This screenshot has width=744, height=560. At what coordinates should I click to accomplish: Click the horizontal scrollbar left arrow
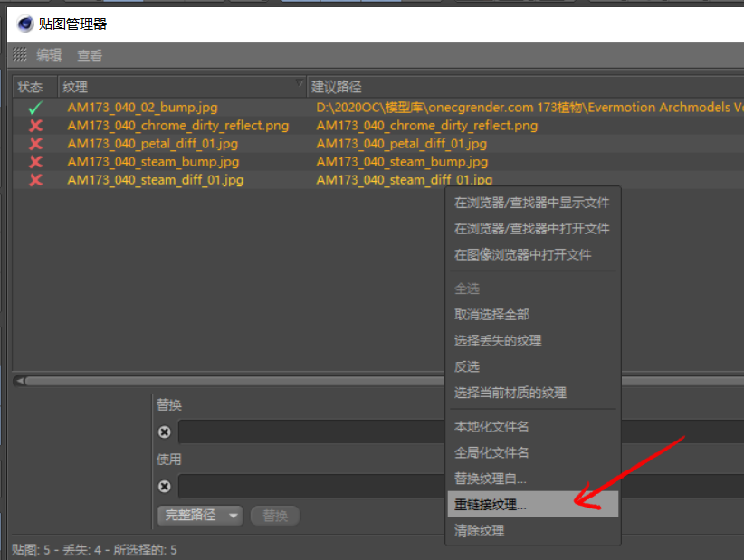(19, 381)
